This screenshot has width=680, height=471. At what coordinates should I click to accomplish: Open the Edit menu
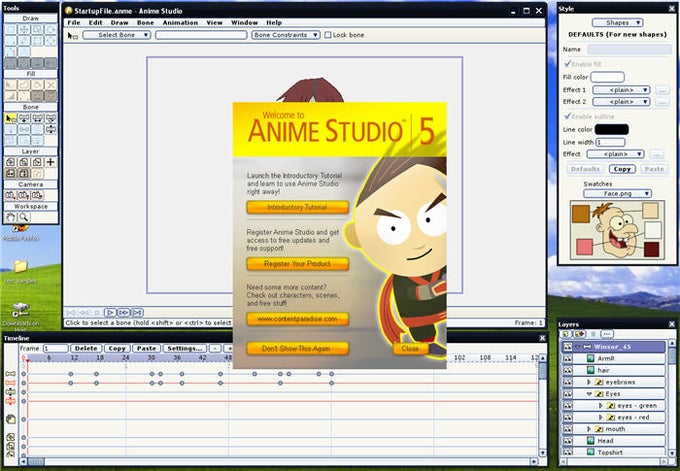point(95,23)
